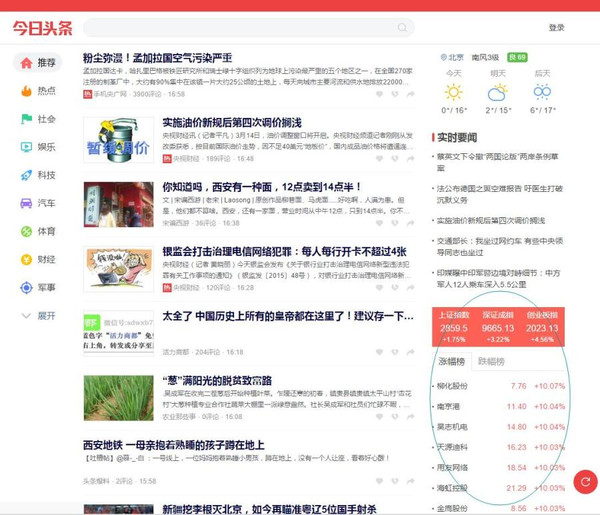The width and height of the screenshot is (600, 515).
Task: Like the 银监会 article heart icon
Action: click(x=379, y=287)
